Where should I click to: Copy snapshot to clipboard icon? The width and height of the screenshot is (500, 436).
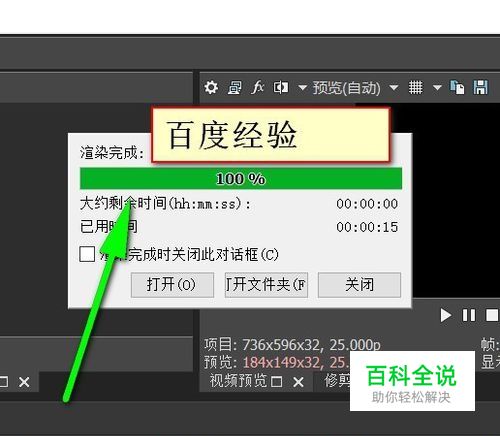click(457, 88)
